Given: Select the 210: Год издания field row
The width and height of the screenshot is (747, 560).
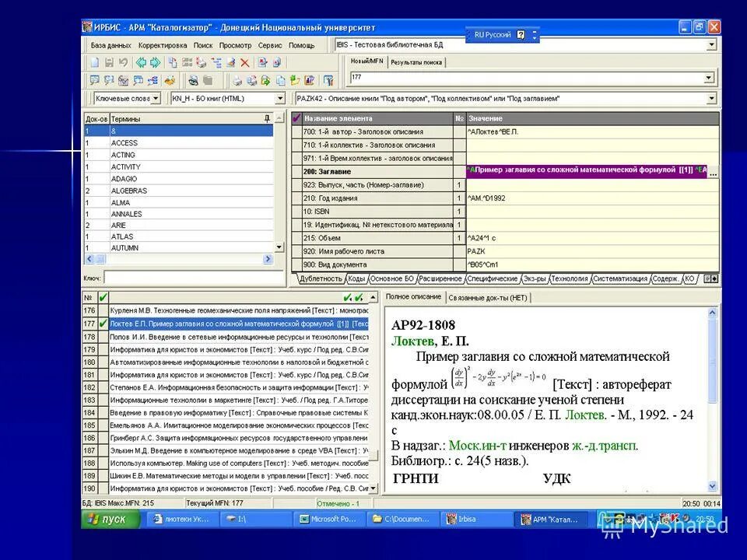Looking at the screenshot, I should [x=505, y=198].
